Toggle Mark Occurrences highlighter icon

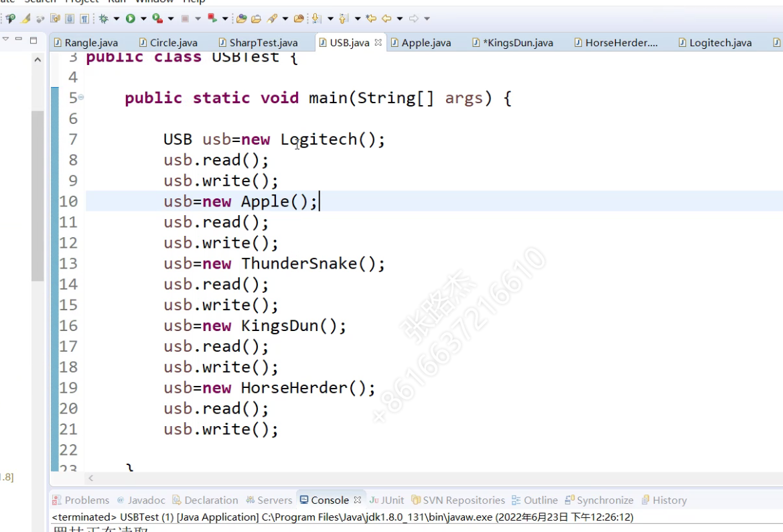click(25, 19)
